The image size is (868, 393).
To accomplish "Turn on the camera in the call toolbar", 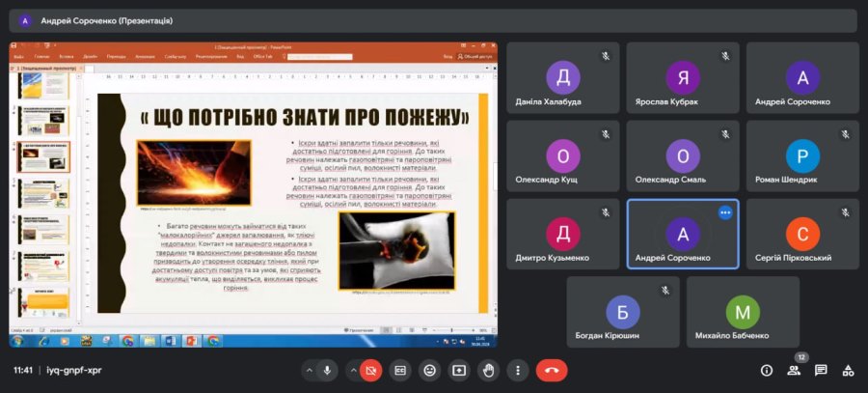I will pyautogui.click(x=371, y=370).
